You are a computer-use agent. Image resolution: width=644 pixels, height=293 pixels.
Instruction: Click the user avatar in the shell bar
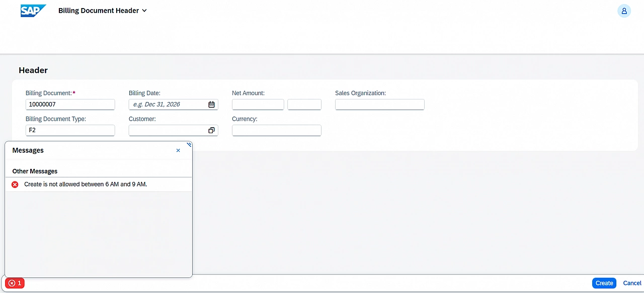(624, 11)
